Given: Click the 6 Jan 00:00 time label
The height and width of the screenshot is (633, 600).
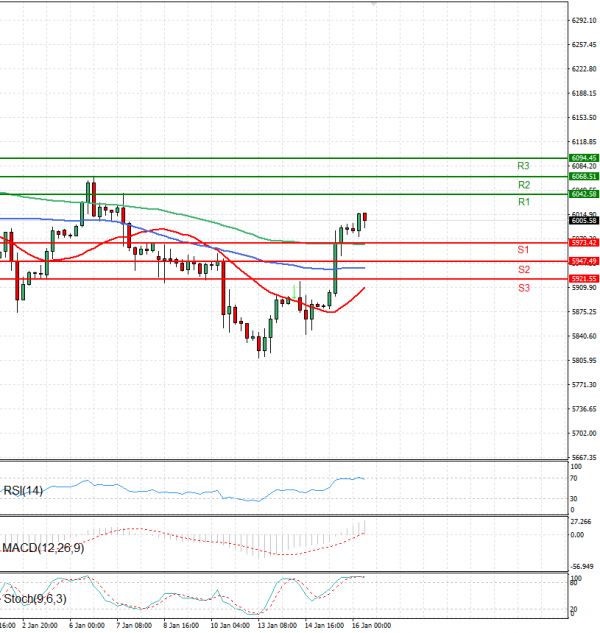Looking at the screenshot, I should (x=87, y=625).
